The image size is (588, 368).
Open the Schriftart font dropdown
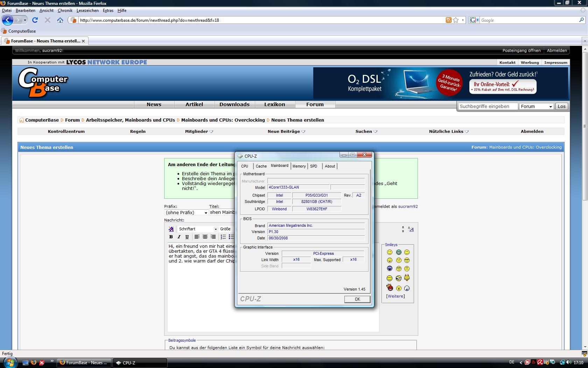click(x=198, y=229)
